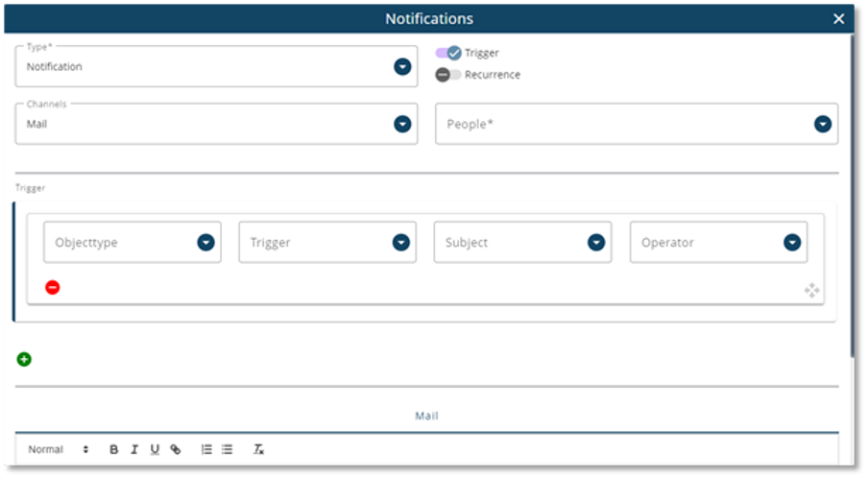Create a numbered list in Mail editor
868x478 pixels.
pos(206,450)
